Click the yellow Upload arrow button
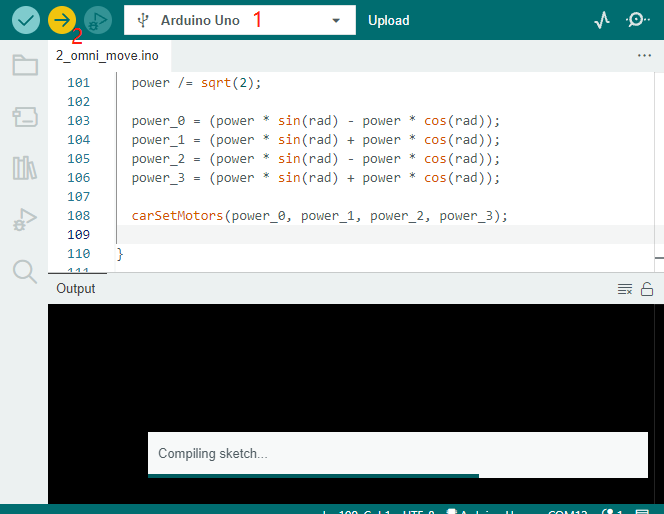Screen dimensions: 664x514 [x=62, y=20]
